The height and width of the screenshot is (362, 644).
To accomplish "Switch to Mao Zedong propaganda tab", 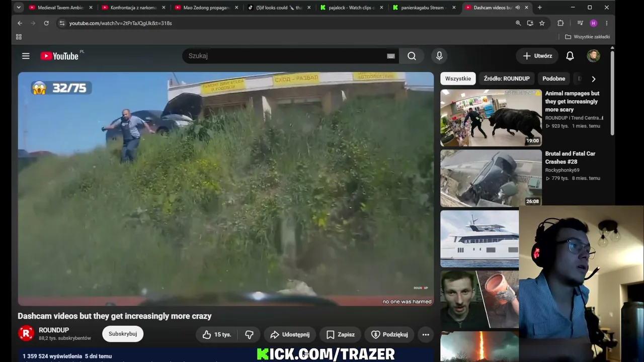I will tap(206, 8).
